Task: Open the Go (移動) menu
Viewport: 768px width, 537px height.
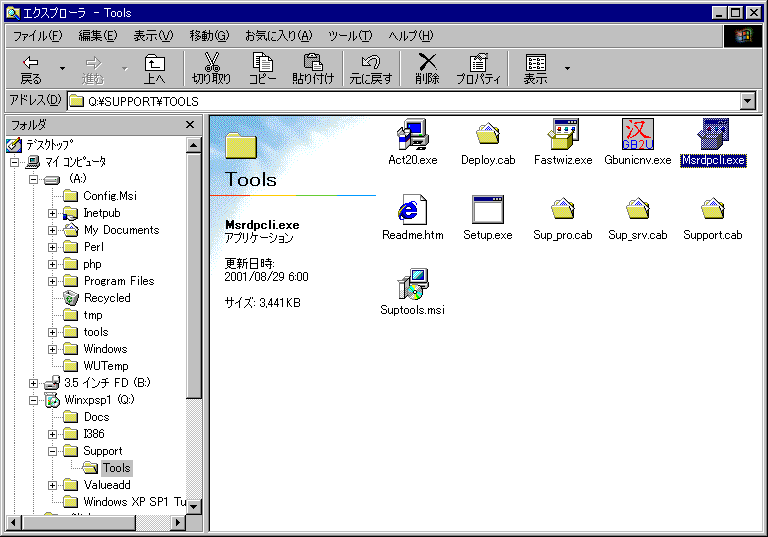Action: click(209, 36)
